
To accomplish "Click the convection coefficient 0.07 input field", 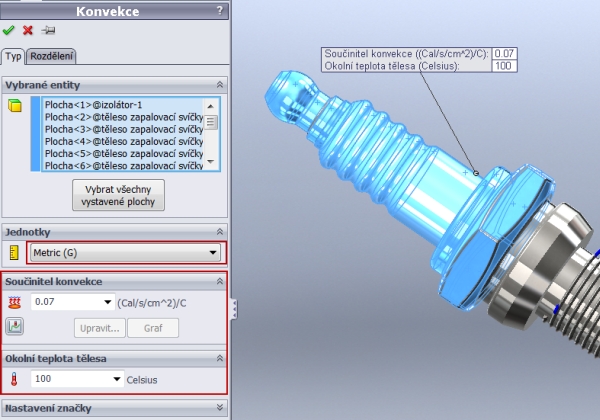I will coord(67,302).
